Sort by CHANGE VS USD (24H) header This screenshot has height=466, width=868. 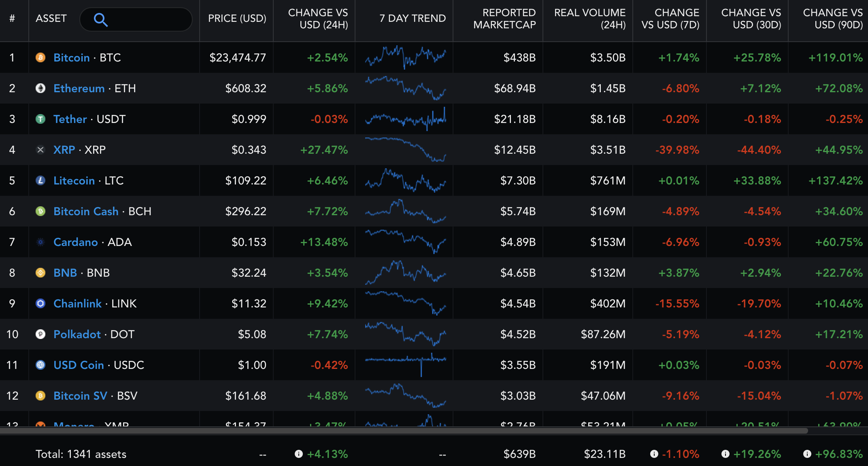pos(318,19)
